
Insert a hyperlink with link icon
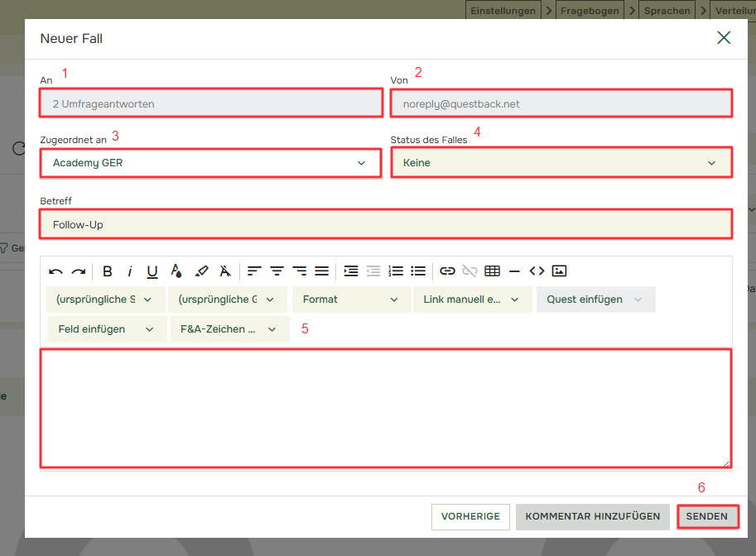pos(447,271)
